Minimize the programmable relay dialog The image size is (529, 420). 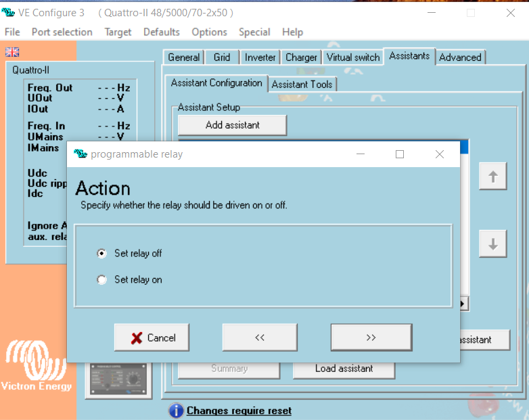tap(361, 154)
